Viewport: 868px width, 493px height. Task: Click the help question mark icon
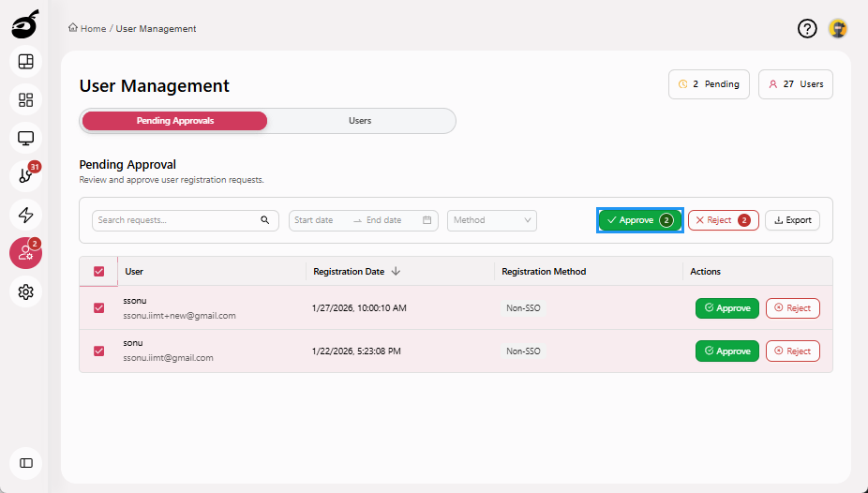click(x=807, y=28)
